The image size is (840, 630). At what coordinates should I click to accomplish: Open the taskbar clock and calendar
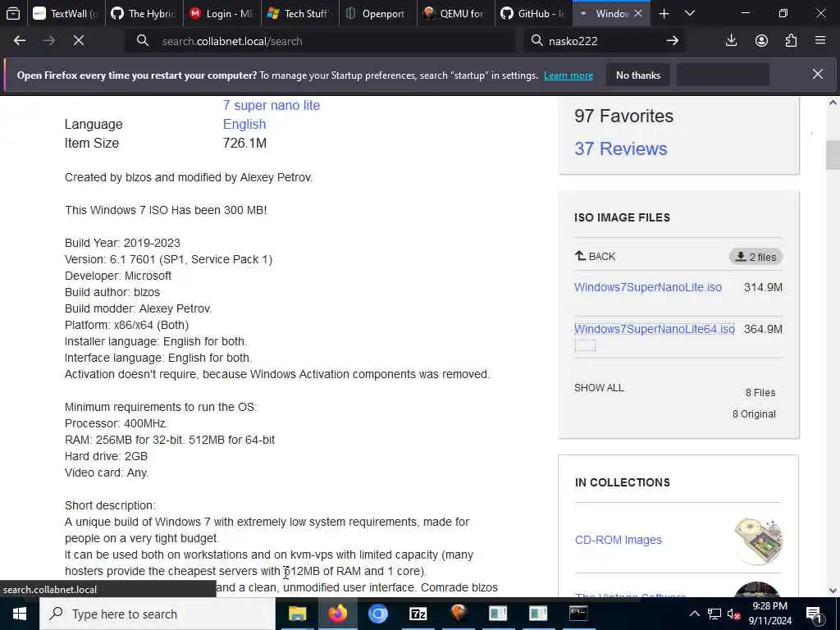(769, 614)
